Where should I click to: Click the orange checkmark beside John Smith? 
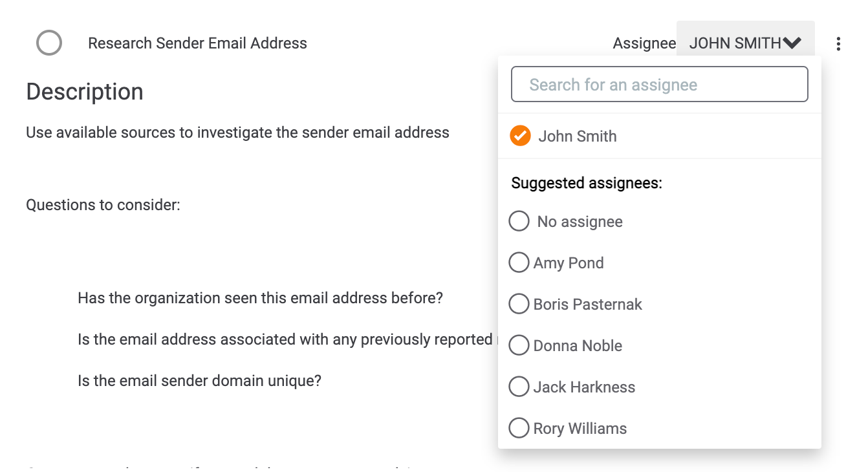[520, 136]
